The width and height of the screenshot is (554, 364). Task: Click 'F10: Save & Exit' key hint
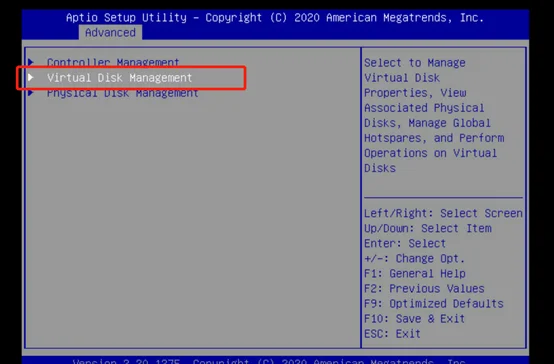pos(414,318)
